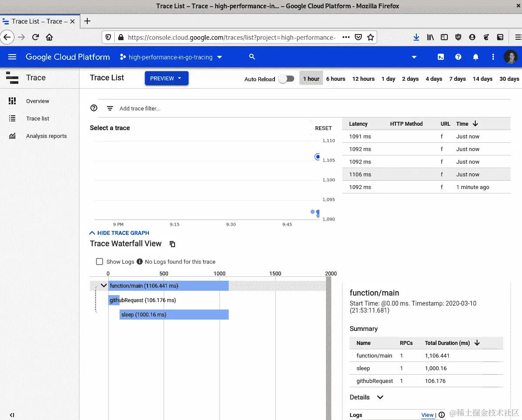Bookmark this page with star icon

pos(371,37)
